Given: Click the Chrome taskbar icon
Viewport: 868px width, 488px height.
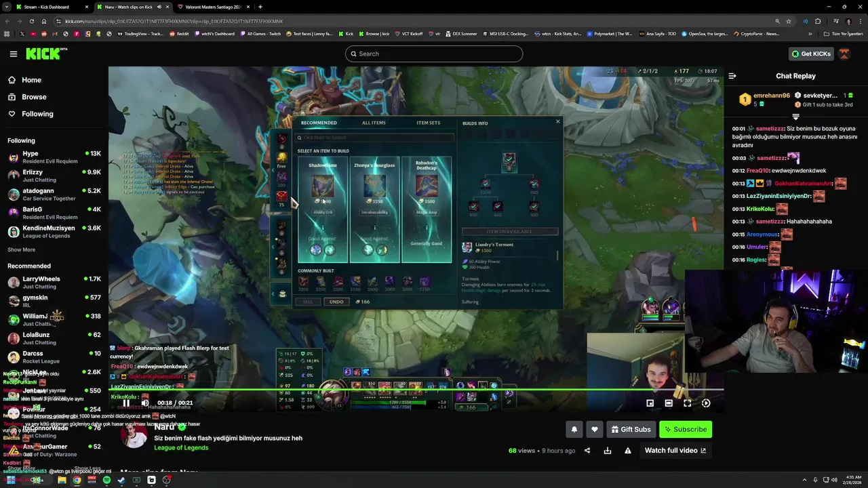Looking at the screenshot, I should 77,480.
